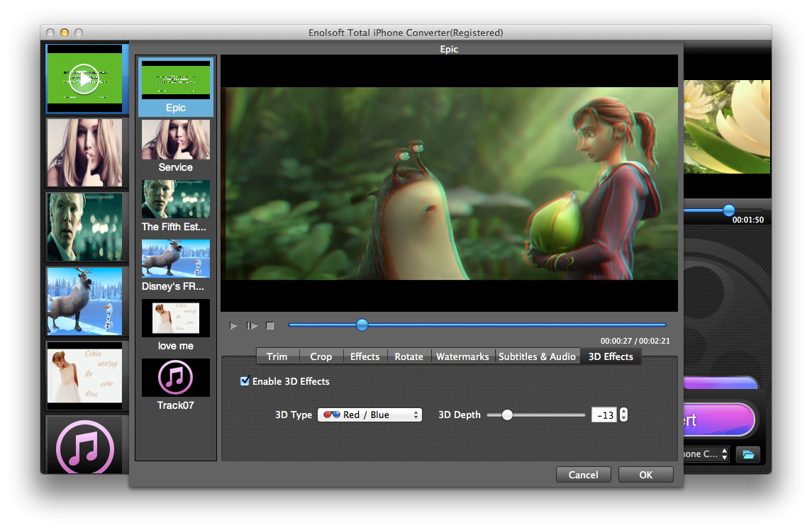Stop the preview playback

[269, 325]
